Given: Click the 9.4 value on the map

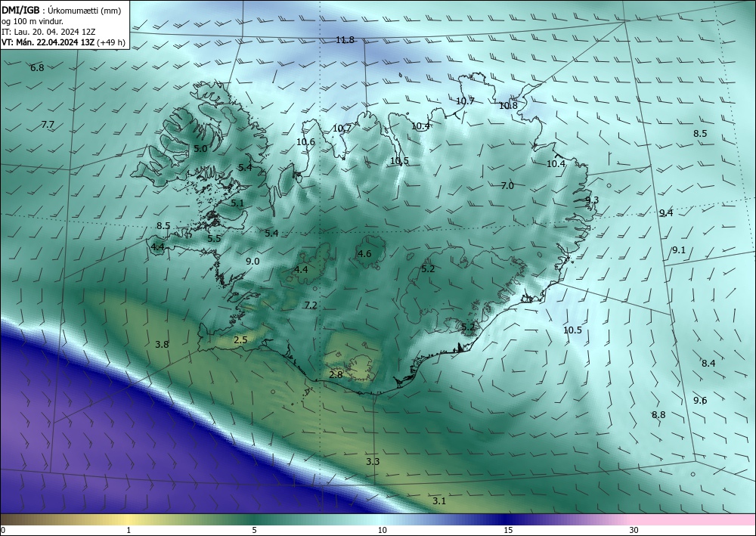Looking at the screenshot, I should [666, 213].
